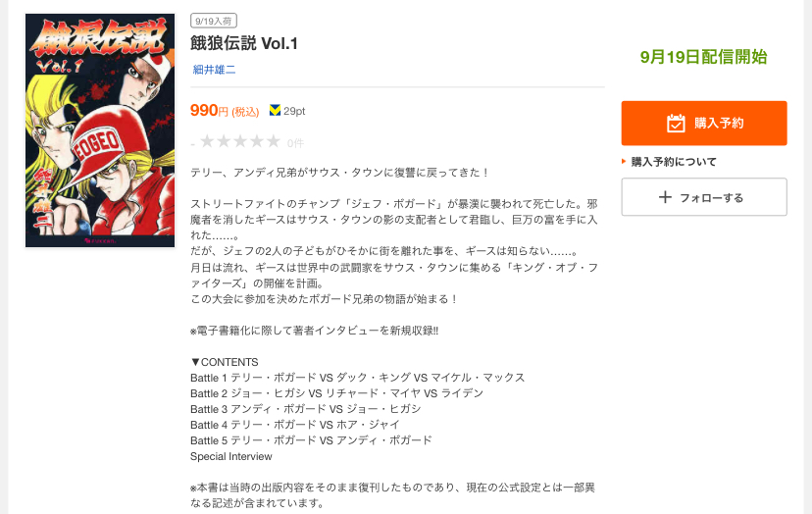Click the fourth rating star

(x=257, y=141)
